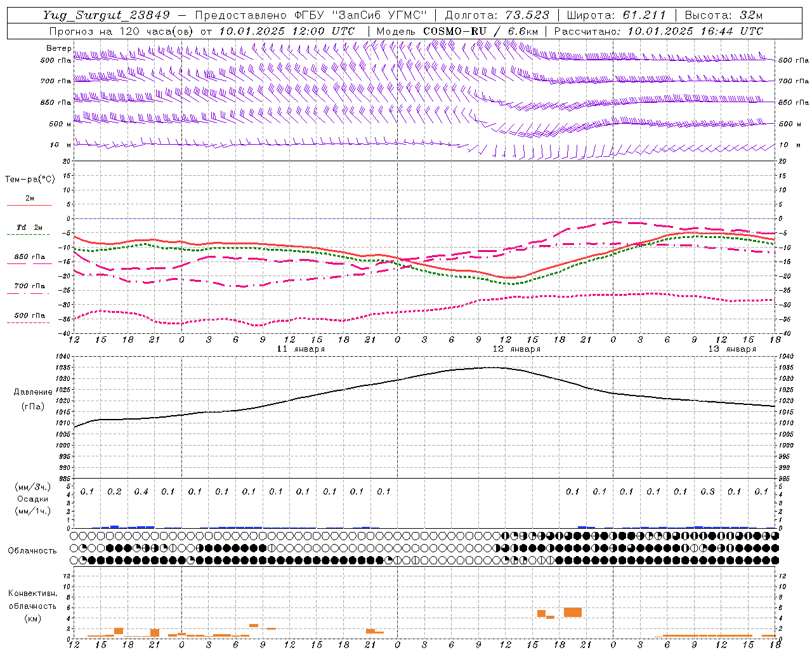Click the date label 11 января
The width and height of the screenshot is (812, 650).
tap(301, 349)
